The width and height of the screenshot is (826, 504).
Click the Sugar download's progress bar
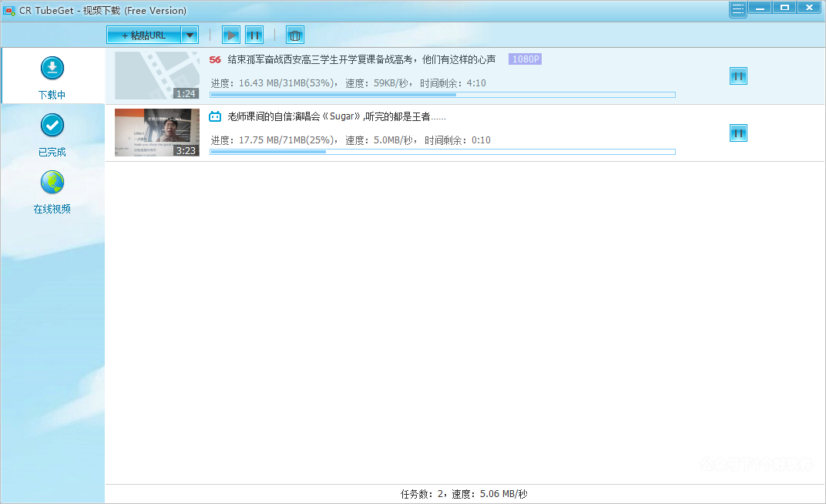(442, 152)
